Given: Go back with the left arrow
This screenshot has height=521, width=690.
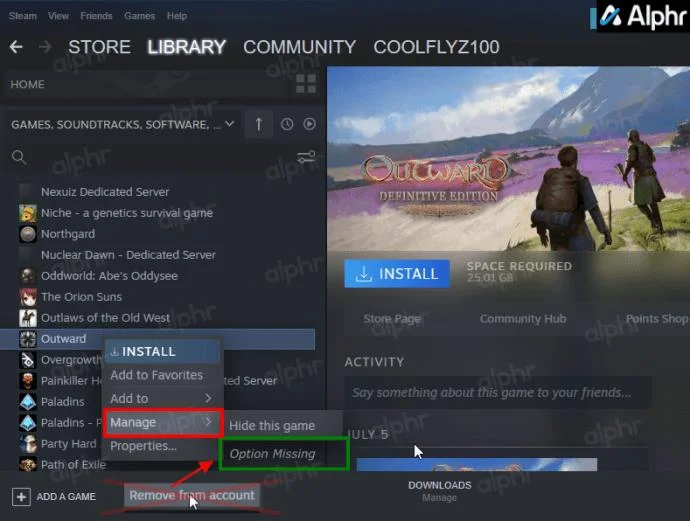Looking at the screenshot, I should pos(16,47).
